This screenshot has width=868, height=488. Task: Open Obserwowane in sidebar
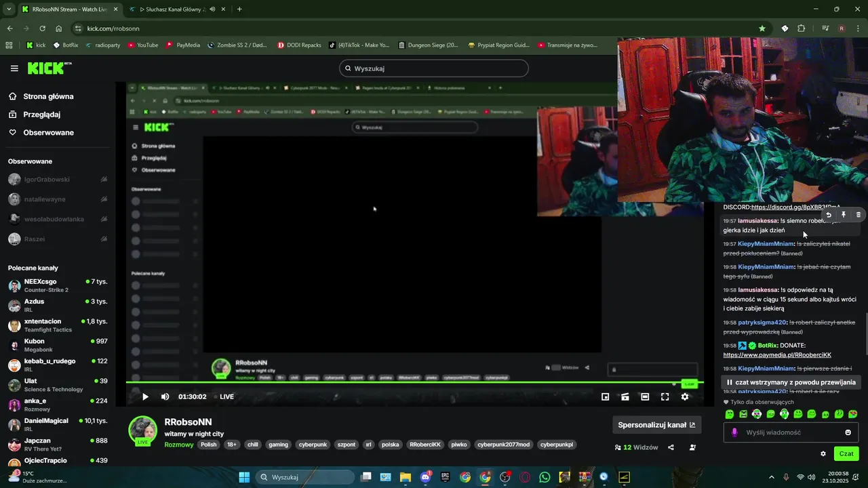(x=41, y=133)
